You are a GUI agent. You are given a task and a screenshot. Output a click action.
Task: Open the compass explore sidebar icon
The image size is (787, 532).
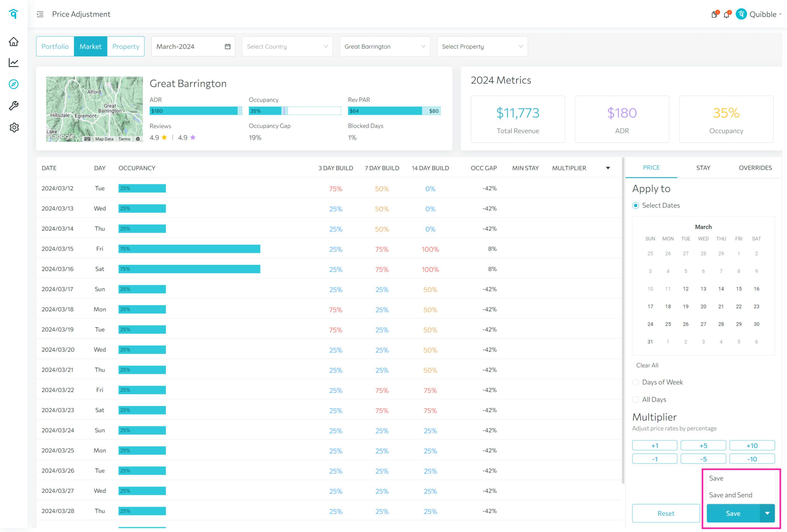[x=14, y=84]
